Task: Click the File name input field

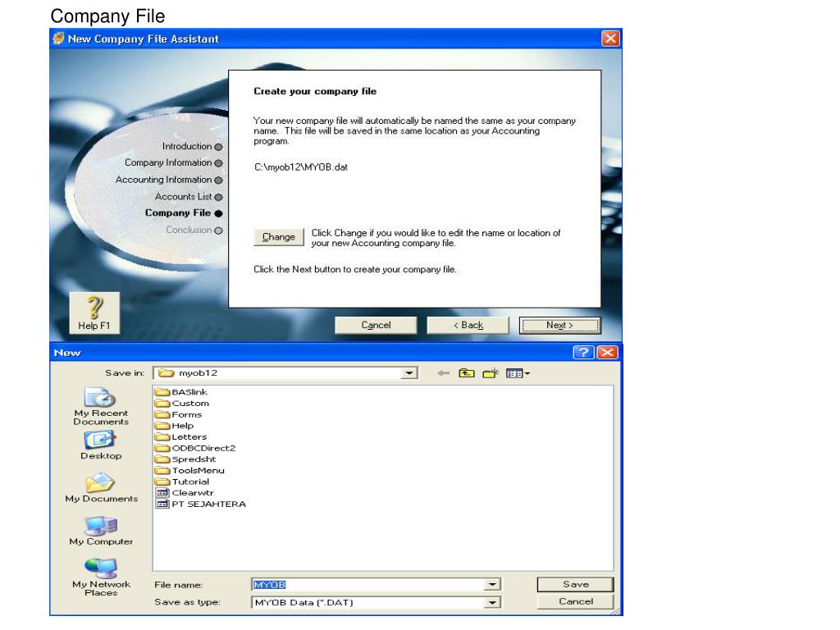Action: [368, 585]
